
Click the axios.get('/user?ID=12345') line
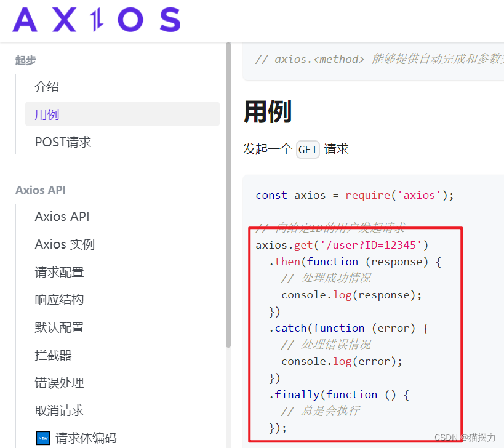pos(342,245)
